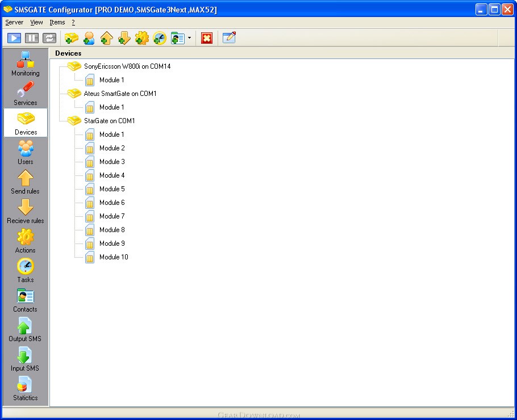The image size is (517, 420).
Task: Close the SMSGATE Configurator window
Action: 508,10
